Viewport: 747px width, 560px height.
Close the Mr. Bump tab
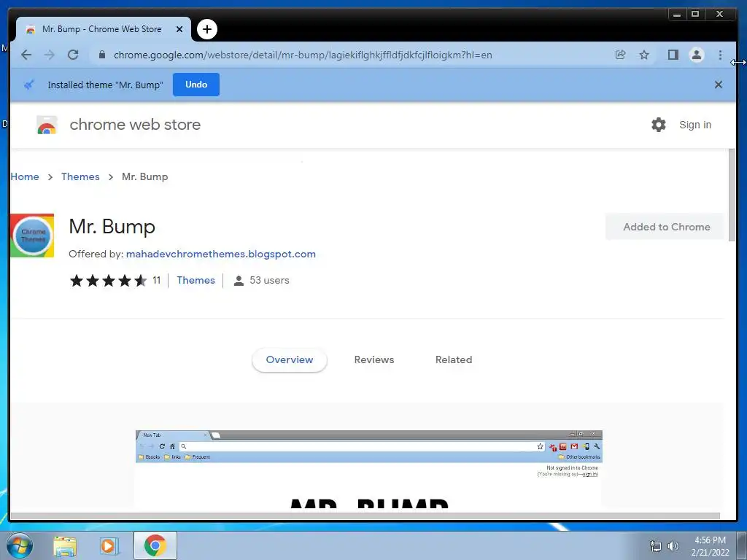pos(179,29)
